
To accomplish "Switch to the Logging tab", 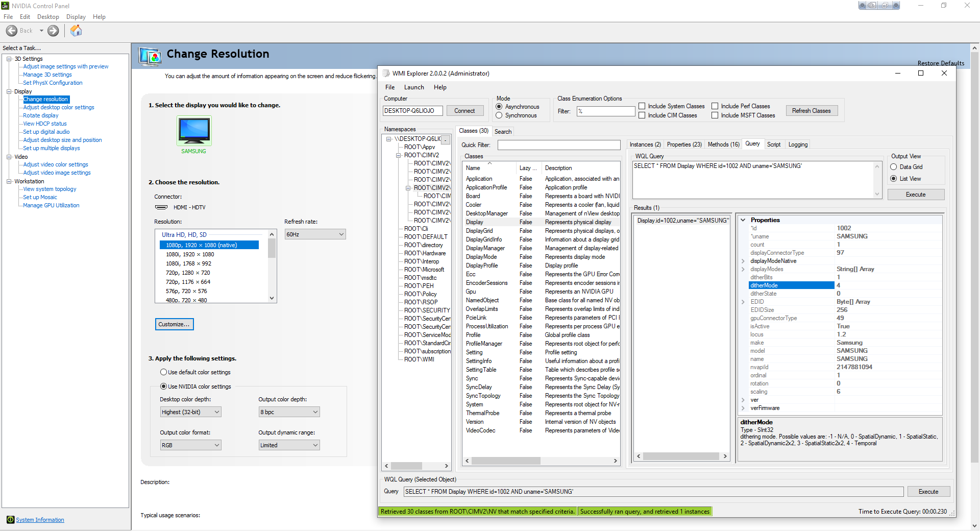I will 798,144.
